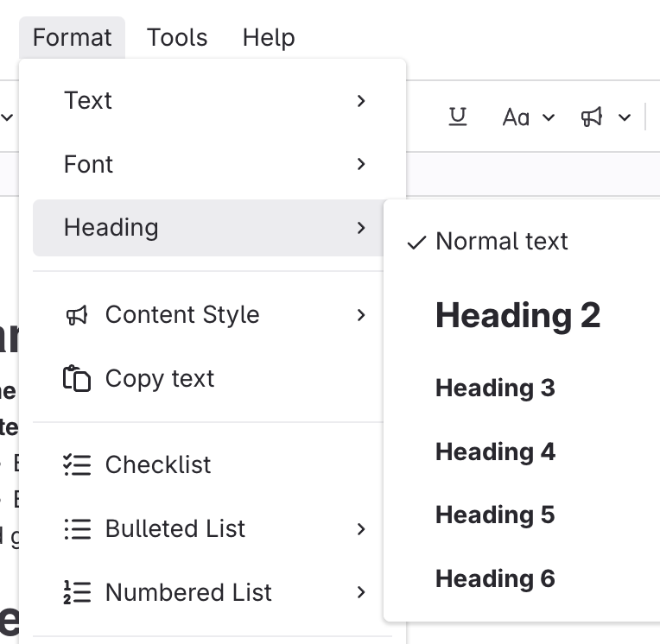660x644 pixels.
Task: Click the Underline icon in toolbar
Action: 458,117
